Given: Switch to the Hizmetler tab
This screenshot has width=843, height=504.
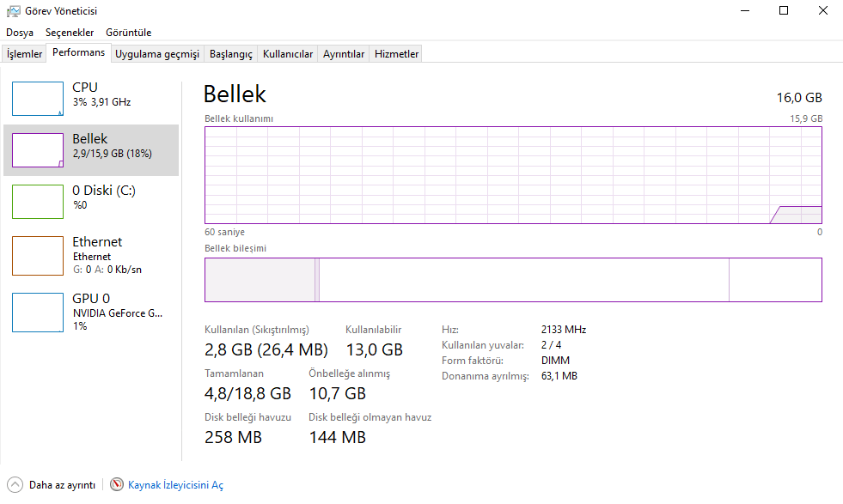Looking at the screenshot, I should pos(397,54).
